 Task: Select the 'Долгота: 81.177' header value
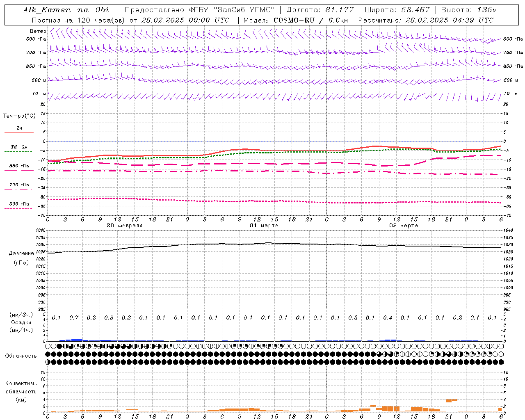320,10
